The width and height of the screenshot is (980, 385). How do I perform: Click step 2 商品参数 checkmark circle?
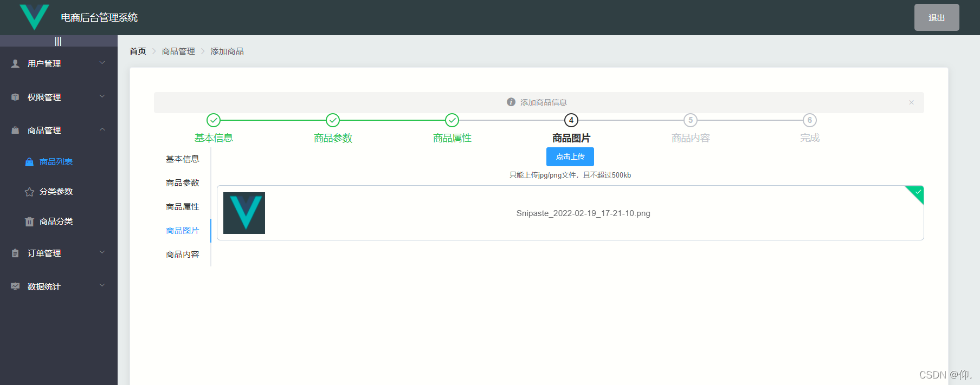(333, 120)
